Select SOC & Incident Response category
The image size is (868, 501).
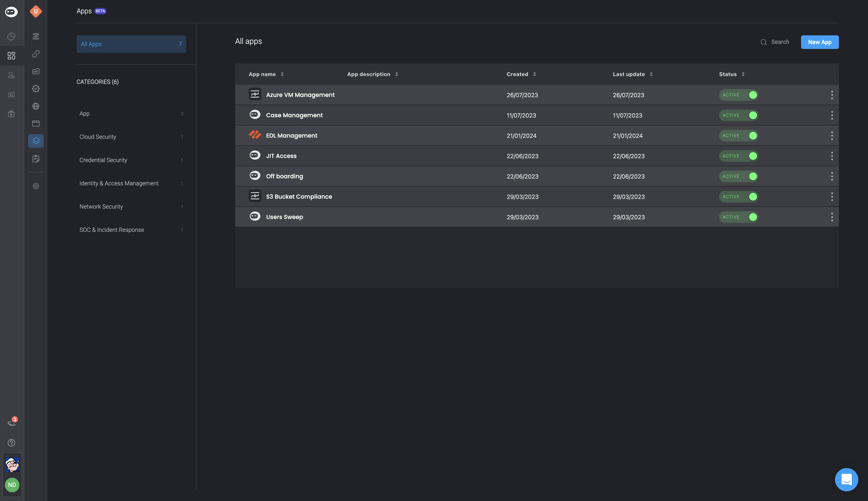[131, 230]
